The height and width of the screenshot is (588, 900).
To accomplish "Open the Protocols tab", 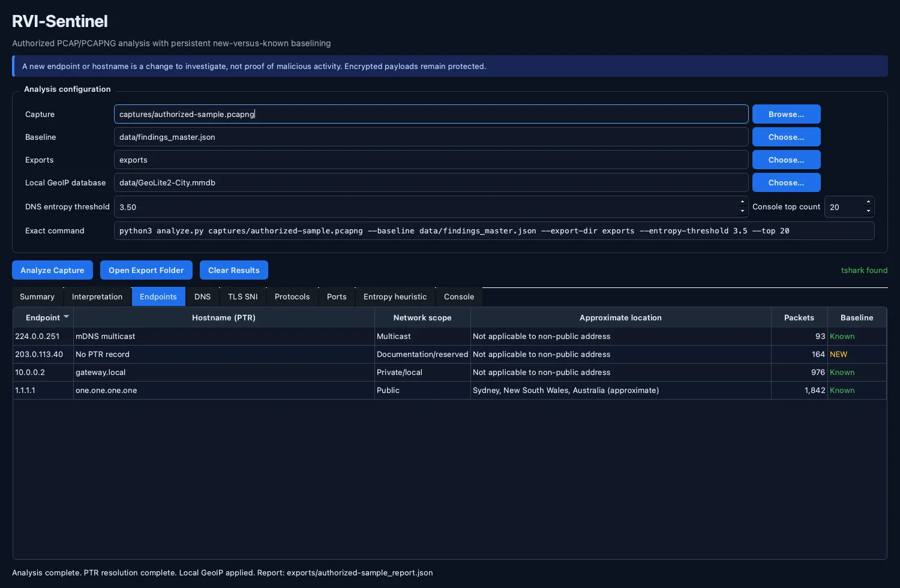I will 292,296.
